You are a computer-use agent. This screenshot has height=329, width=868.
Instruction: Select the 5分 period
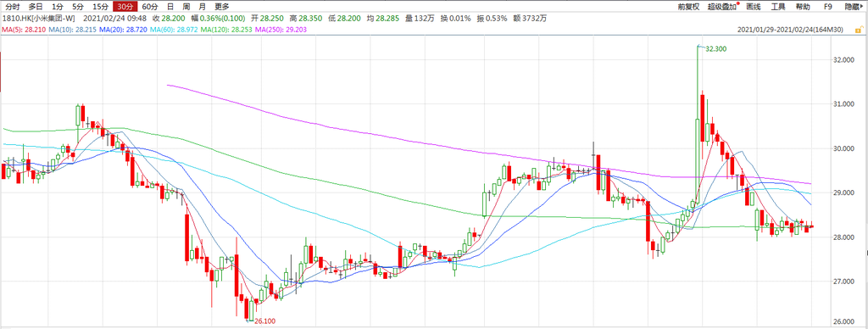click(x=78, y=7)
